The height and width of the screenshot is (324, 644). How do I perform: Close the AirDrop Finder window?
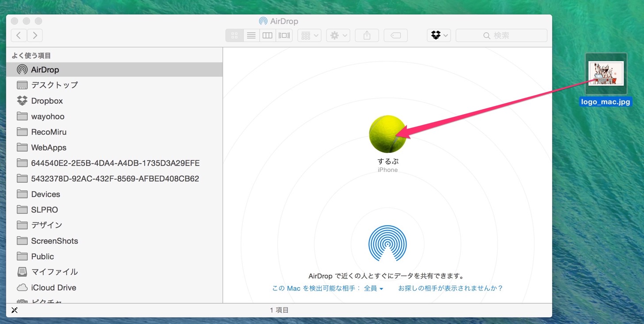click(15, 21)
